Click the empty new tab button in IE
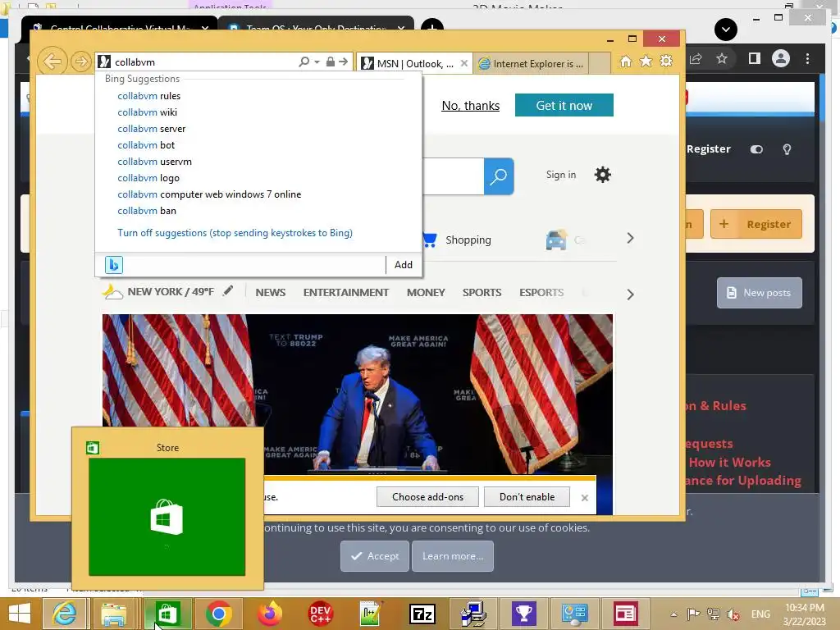Viewport: 840px width, 630px height. tap(600, 63)
